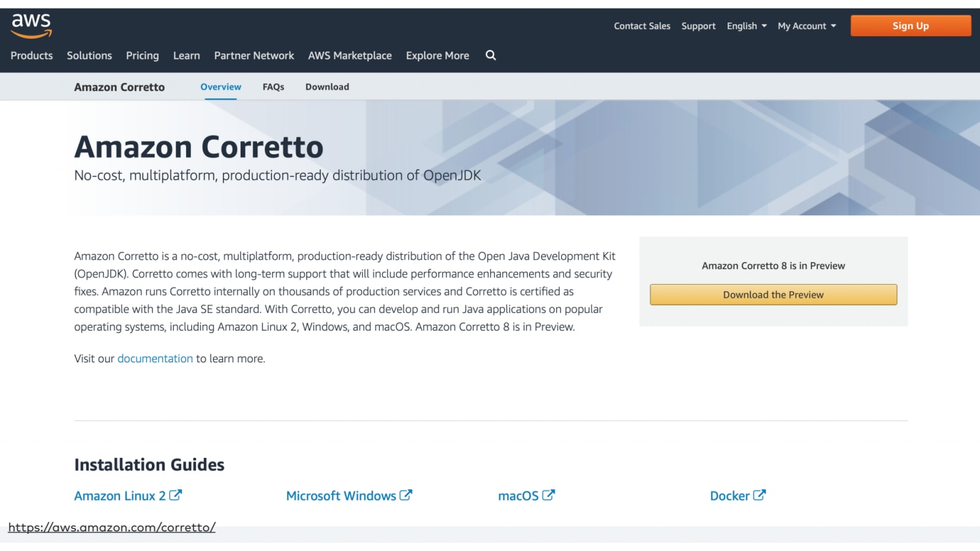Screen dimensions: 980x551
Task: Open the AWS Marketplace menu
Action: [350, 56]
